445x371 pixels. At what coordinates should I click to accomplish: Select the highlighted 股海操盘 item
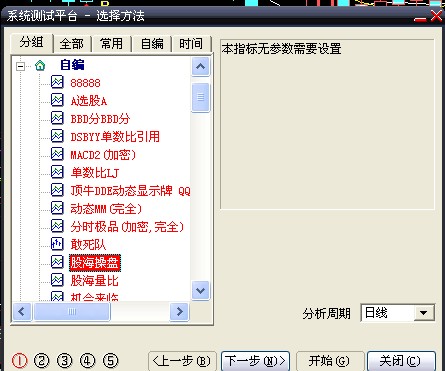[x=95, y=263]
